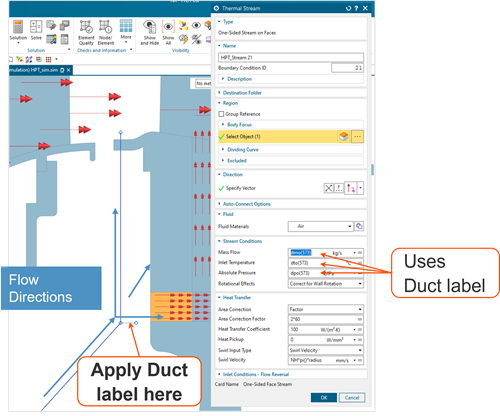Viewport: 500px width, 416px height.
Task: Expand Checks and Information group arrow
Action: pyautogui.click(x=131, y=50)
